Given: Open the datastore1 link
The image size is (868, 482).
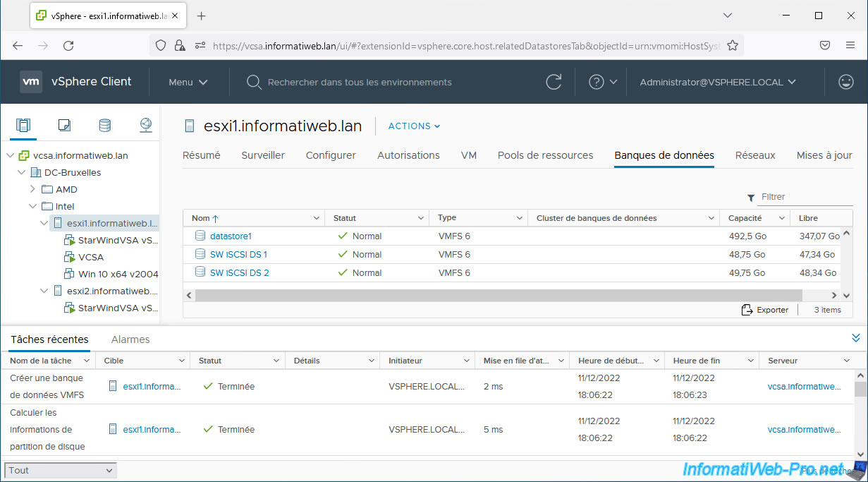Looking at the screenshot, I should point(231,236).
